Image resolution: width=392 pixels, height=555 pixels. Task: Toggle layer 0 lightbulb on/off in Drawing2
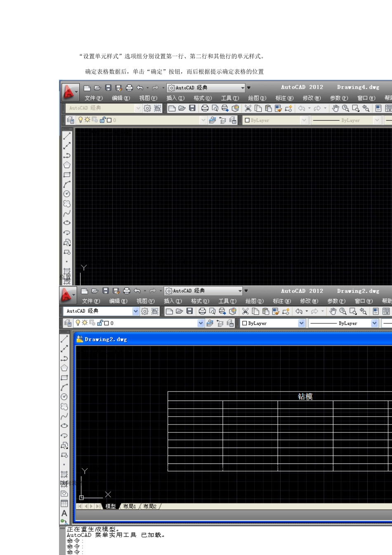coord(78,323)
